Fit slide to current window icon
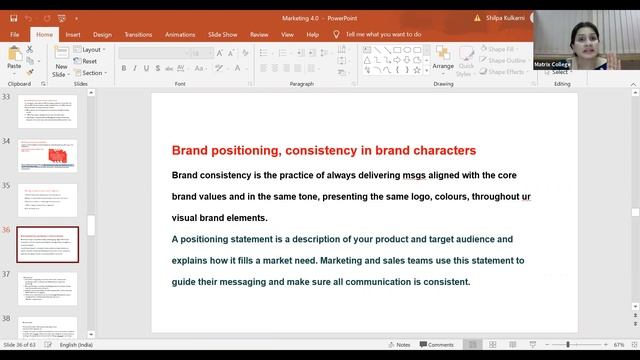This screenshot has width=640, height=360. pos(634,345)
